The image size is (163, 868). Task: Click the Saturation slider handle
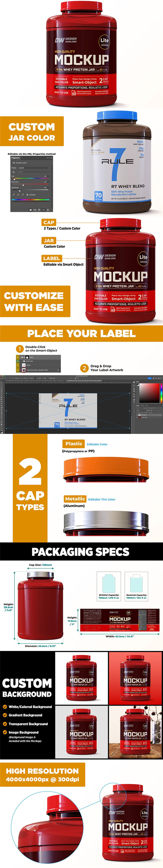[23, 185]
